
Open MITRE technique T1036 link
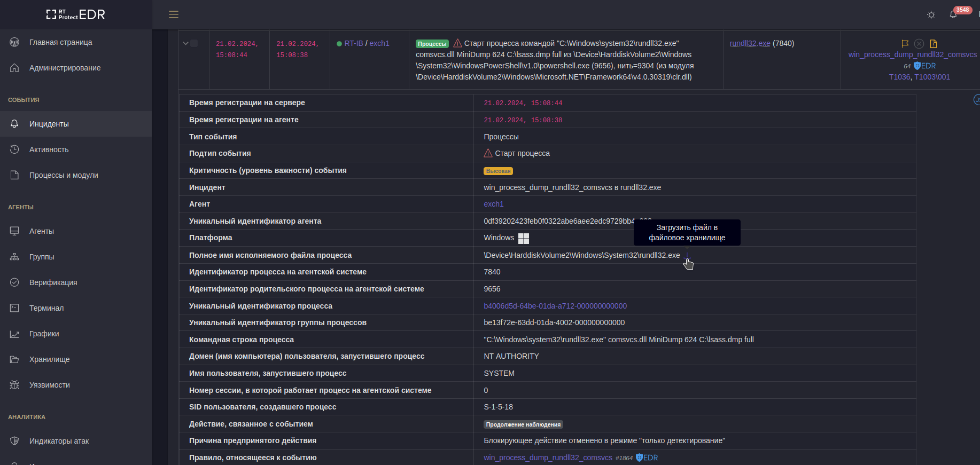pos(899,77)
